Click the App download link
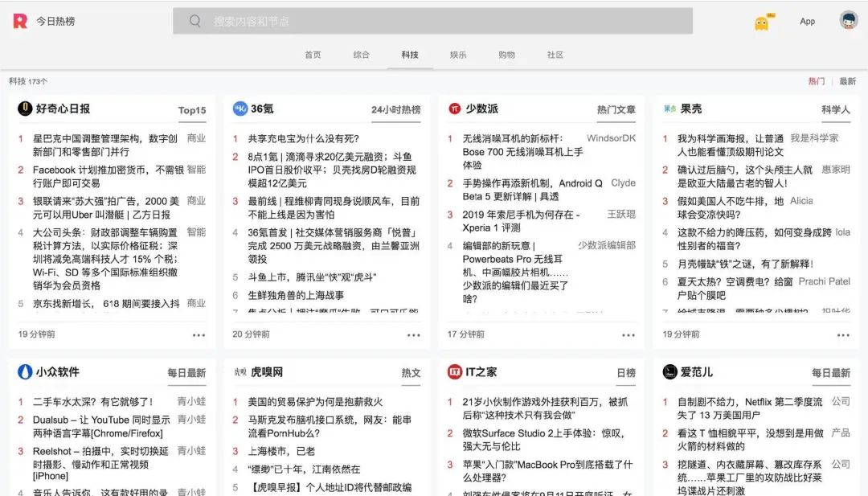This screenshot has width=868, height=496. [x=807, y=22]
